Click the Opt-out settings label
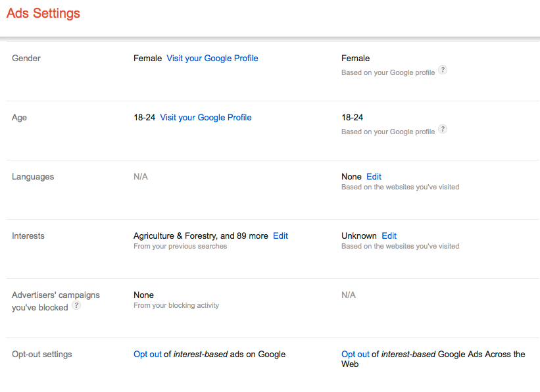The width and height of the screenshot is (540, 392). click(x=42, y=355)
